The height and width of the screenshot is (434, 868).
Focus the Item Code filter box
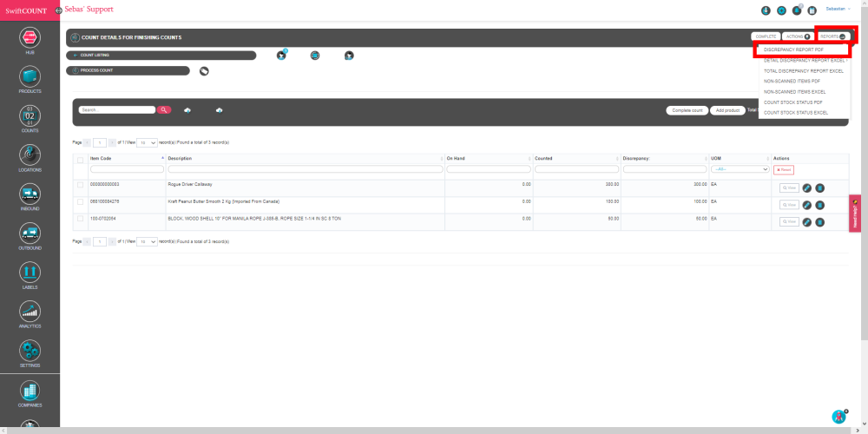tap(128, 169)
